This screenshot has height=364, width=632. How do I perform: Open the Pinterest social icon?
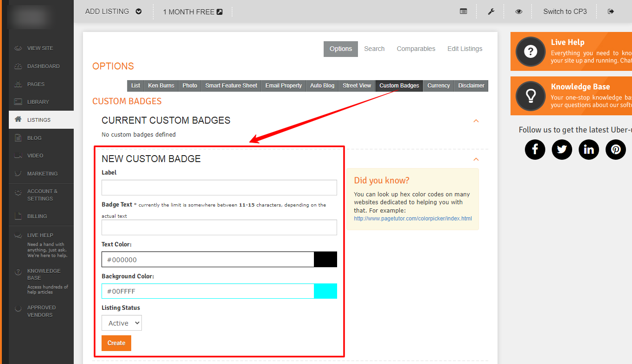616,150
